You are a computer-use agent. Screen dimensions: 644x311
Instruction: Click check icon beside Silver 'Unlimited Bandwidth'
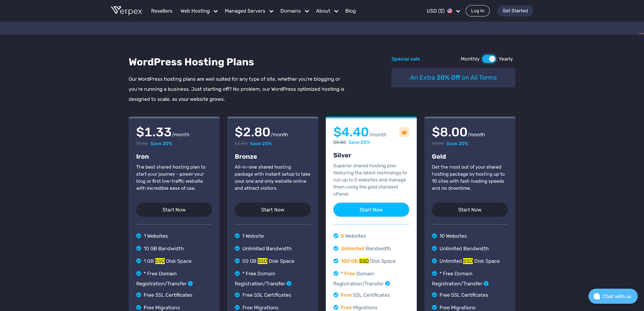[336, 248]
